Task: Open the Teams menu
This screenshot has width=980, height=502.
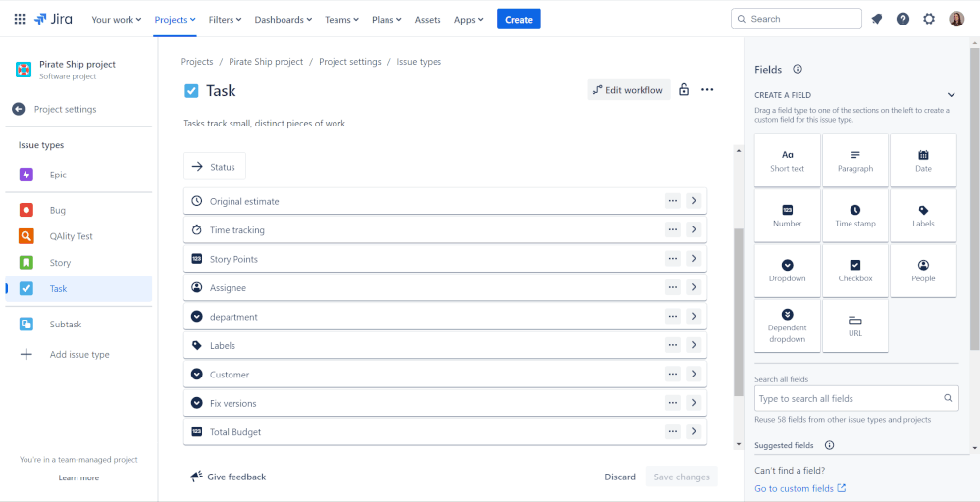Action: tap(342, 20)
